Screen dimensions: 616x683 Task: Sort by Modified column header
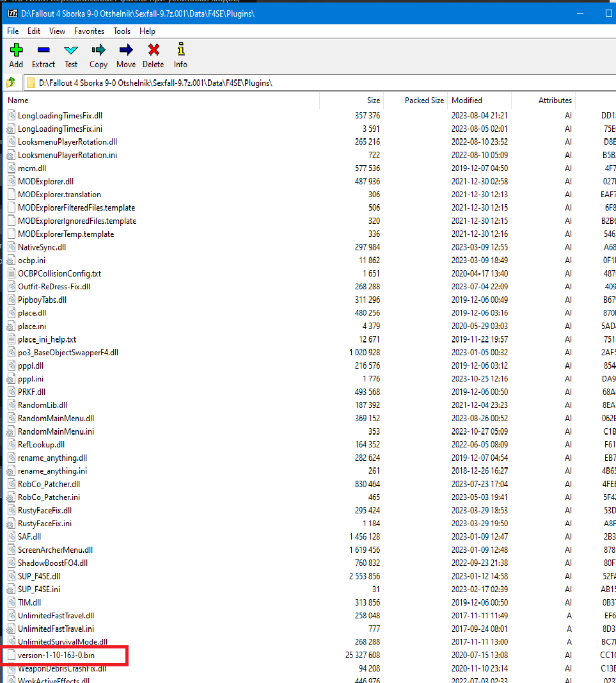click(x=467, y=100)
